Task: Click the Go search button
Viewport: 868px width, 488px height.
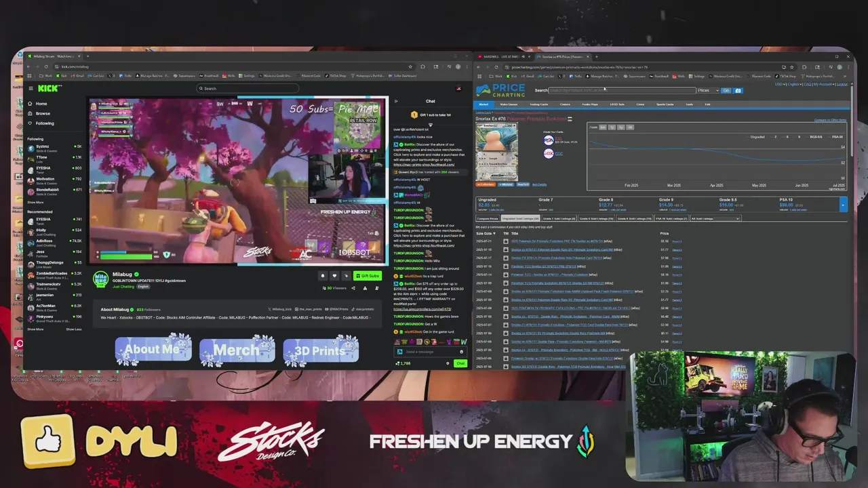Action: [x=726, y=91]
